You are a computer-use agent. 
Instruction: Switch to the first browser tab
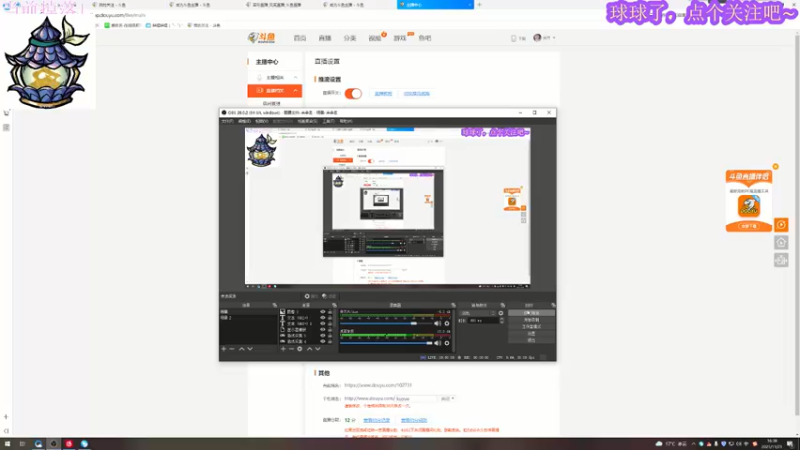(x=128, y=5)
